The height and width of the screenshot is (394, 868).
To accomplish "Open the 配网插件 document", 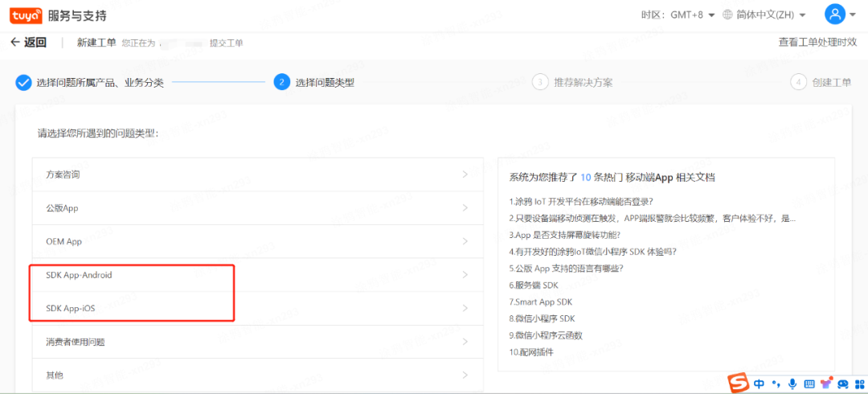I will (x=531, y=352).
